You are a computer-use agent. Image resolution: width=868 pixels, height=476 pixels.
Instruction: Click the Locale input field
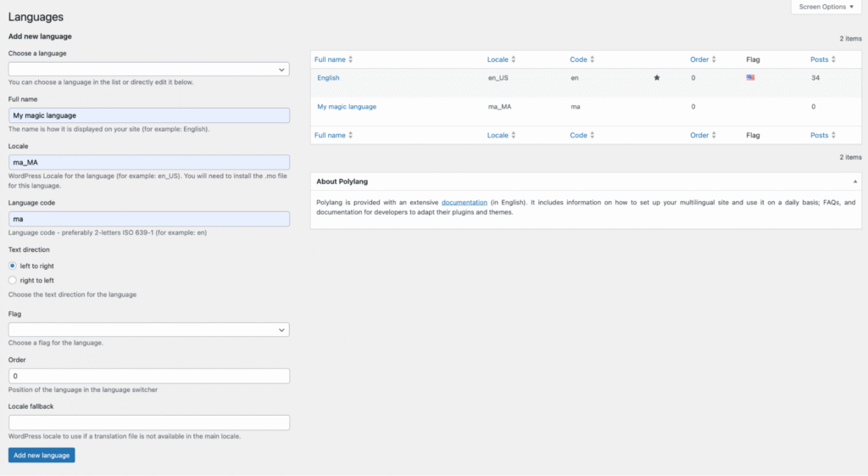pyautogui.click(x=149, y=162)
